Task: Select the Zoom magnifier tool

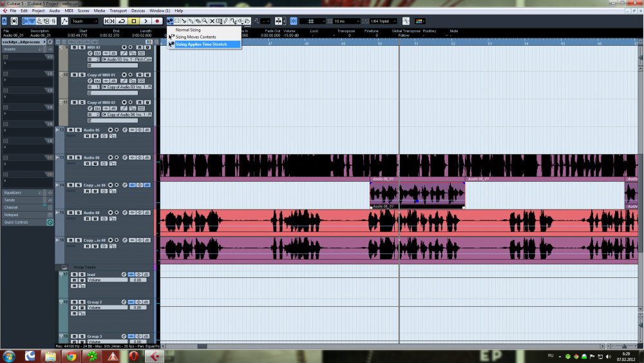Action: [205, 21]
